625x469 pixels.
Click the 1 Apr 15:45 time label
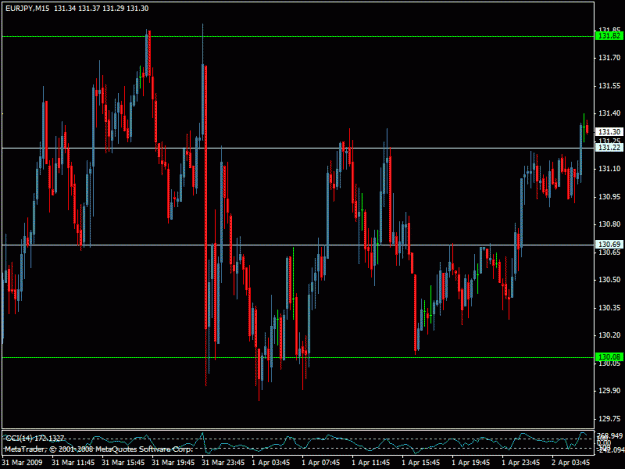tap(421, 463)
